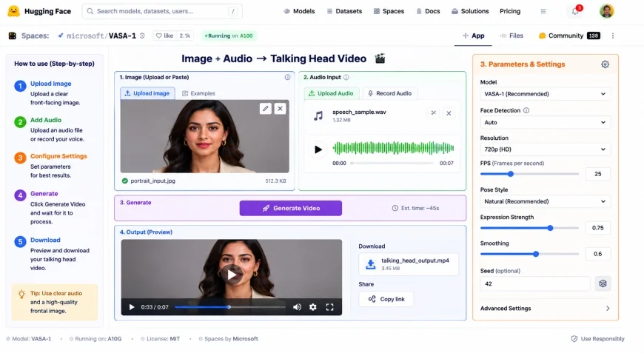Download talking_head_output.mp4 via download icon
This screenshot has width=644, height=353.
click(370, 264)
